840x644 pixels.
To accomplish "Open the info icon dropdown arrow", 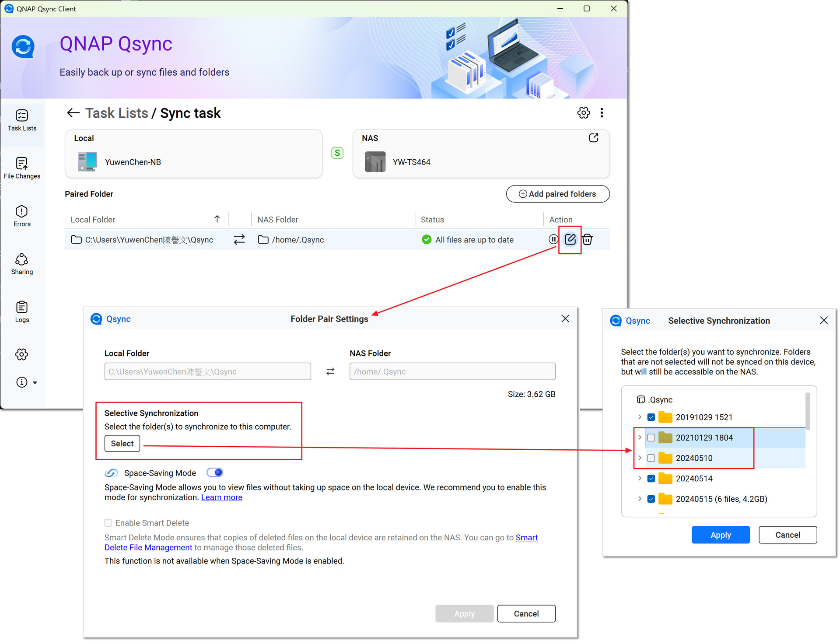I will pos(35,383).
